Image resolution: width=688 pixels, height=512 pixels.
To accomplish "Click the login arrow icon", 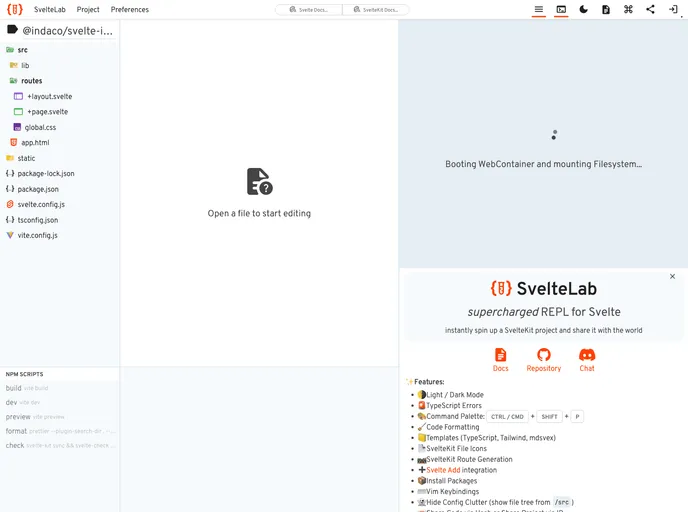I will 673,9.
